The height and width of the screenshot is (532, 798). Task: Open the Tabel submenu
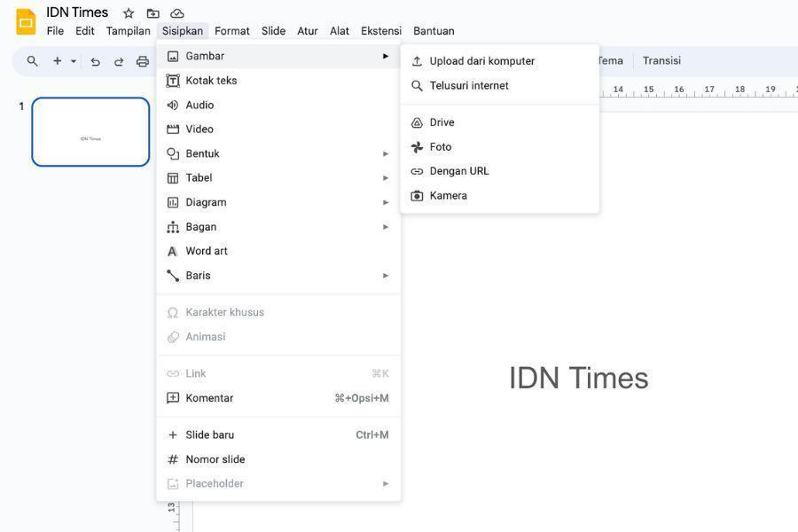pos(278,178)
